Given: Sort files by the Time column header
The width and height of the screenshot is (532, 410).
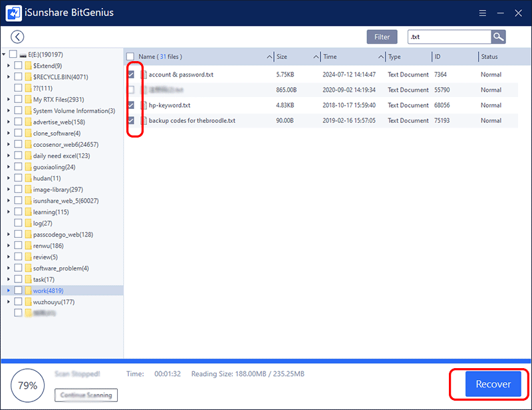Looking at the screenshot, I should click(351, 57).
